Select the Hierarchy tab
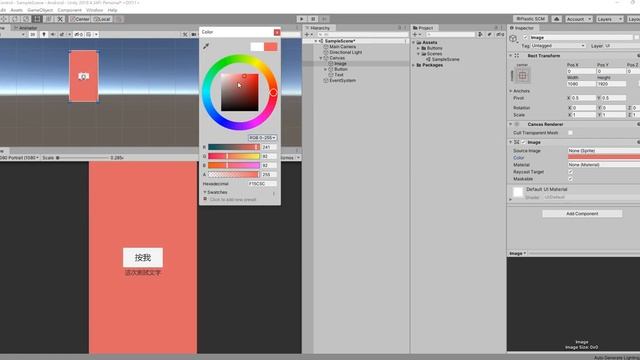Image resolution: width=640 pixels, height=360 pixels. pos(318,28)
